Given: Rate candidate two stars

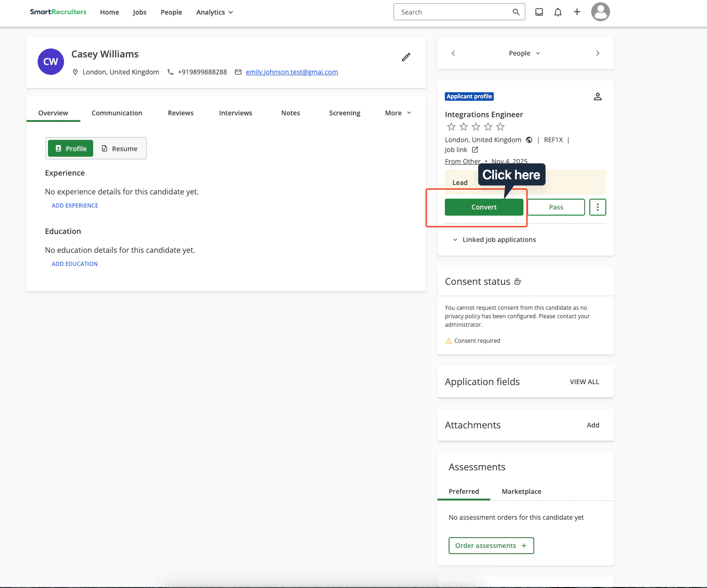Looking at the screenshot, I should pyautogui.click(x=464, y=127).
